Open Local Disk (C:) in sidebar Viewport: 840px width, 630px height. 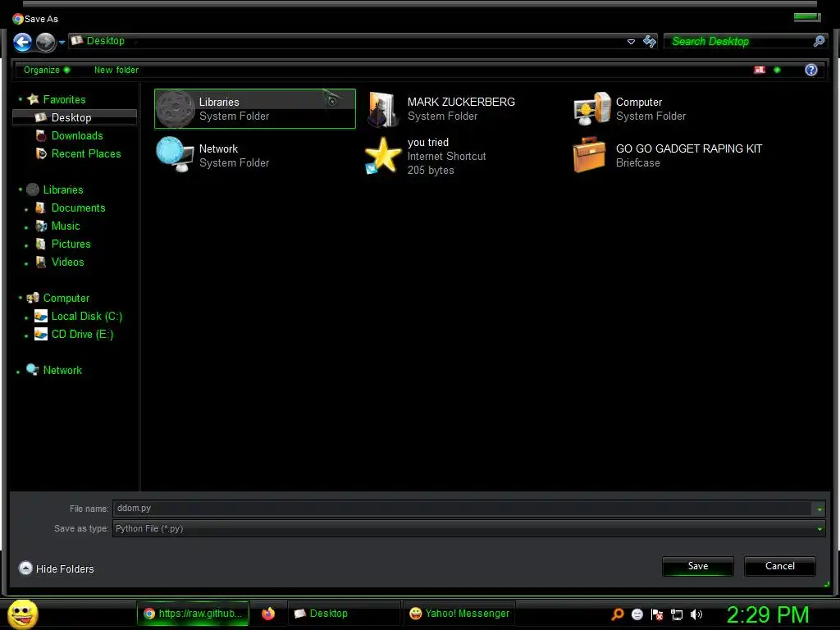click(86, 316)
